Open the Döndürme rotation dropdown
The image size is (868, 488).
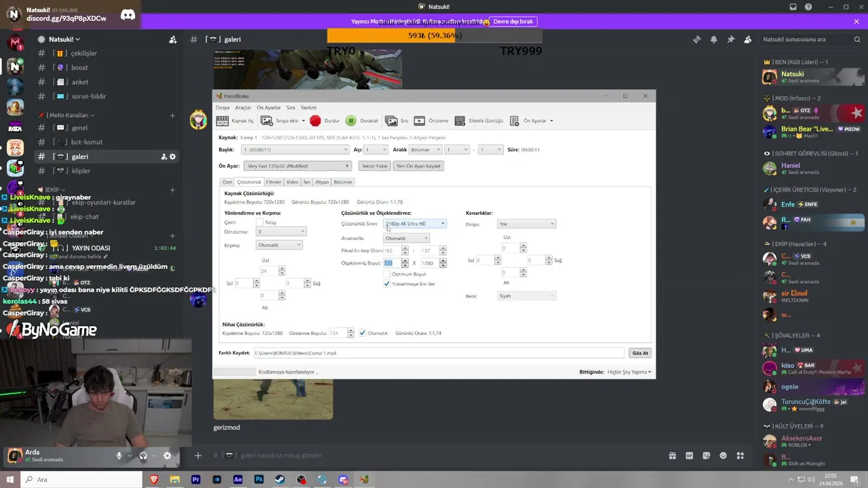pyautogui.click(x=281, y=231)
